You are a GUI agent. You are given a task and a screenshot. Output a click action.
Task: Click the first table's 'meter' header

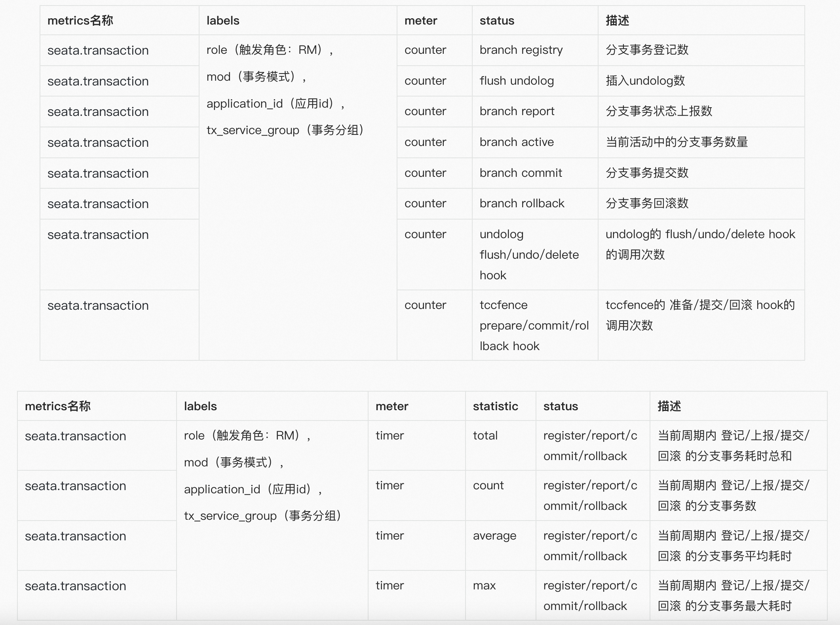click(420, 21)
